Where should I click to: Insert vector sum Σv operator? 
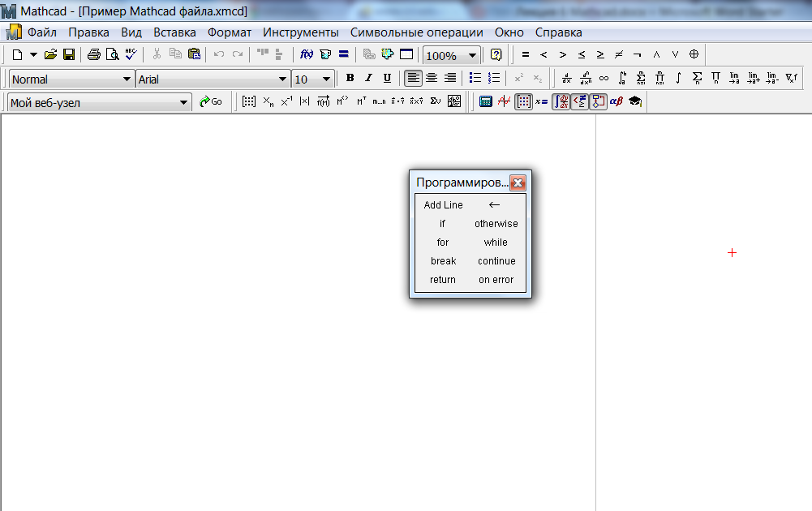point(436,101)
